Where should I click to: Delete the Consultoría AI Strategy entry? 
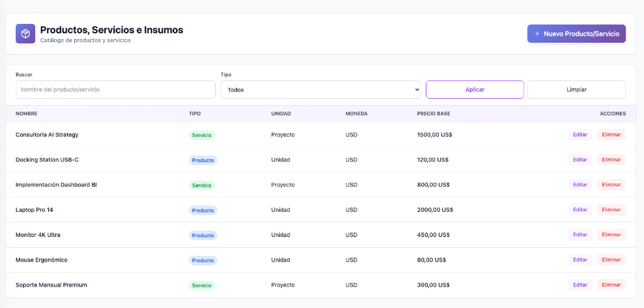point(611,135)
